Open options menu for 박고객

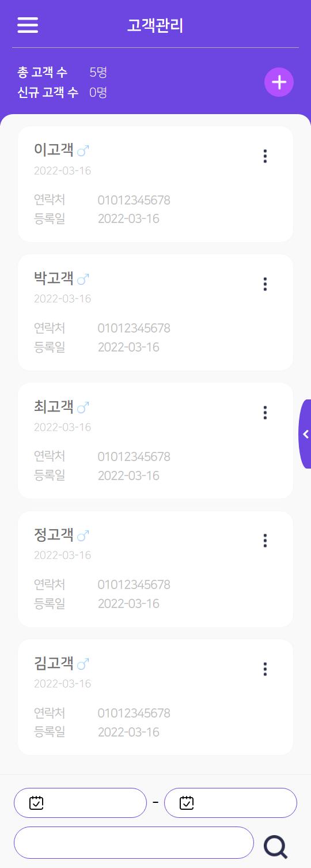pos(265,284)
